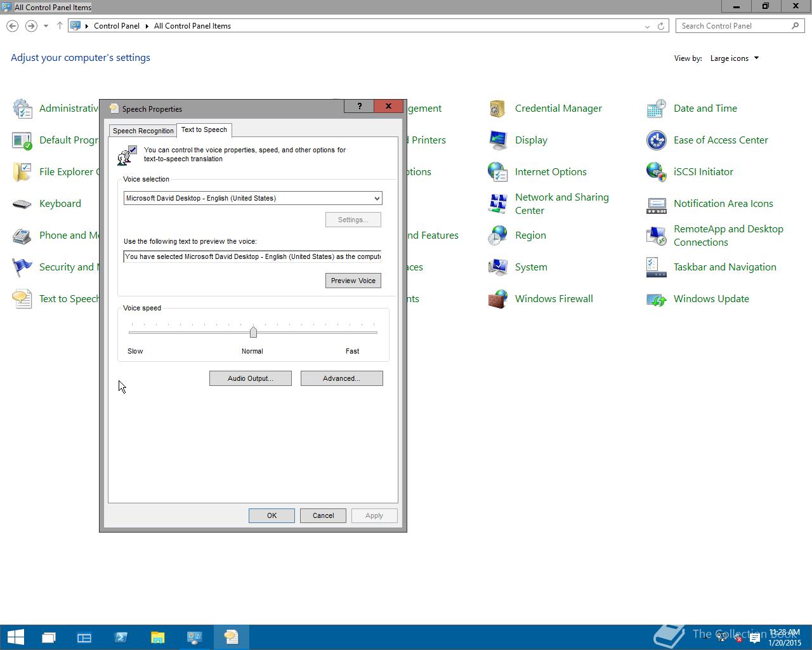Expand the Control Panel breadcrumb arrow
812x650 pixels.
pyautogui.click(x=147, y=26)
